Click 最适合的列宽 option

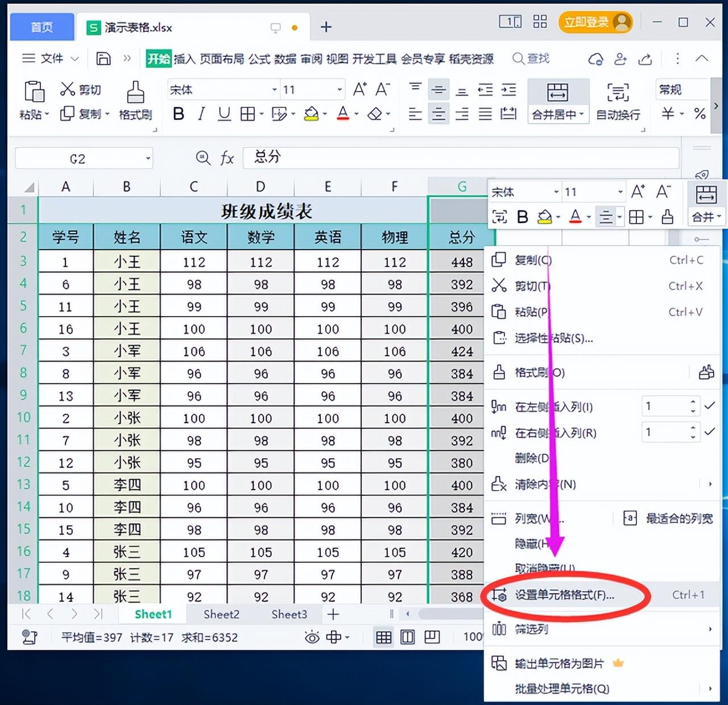point(679,519)
